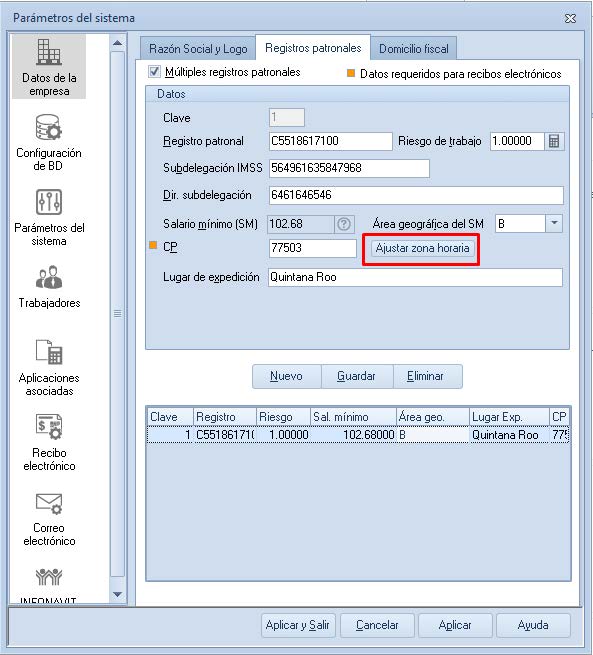Toggle Múltiples registros patronales checkbox
The width and height of the screenshot is (593, 655).
tap(154, 71)
